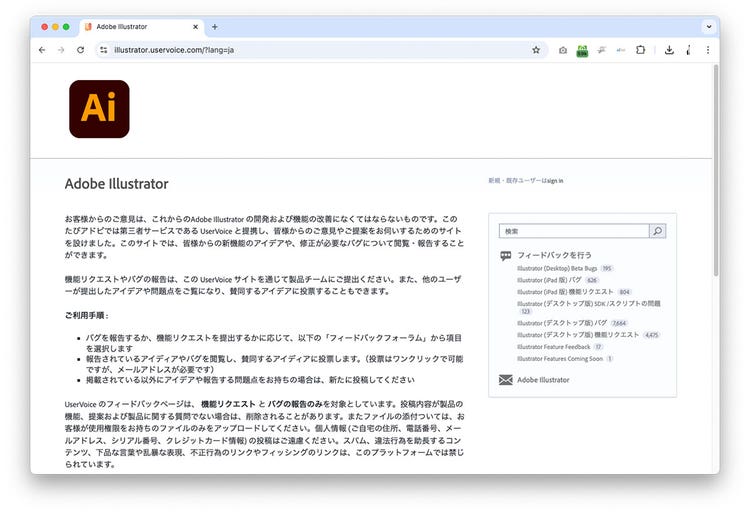The image size is (750, 516).
Task: Click the camera screenshot extension icon
Action: click(x=563, y=50)
